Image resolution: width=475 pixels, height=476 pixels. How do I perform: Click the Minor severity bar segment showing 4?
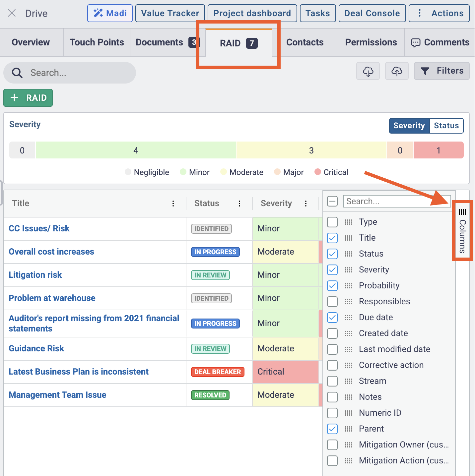click(136, 150)
